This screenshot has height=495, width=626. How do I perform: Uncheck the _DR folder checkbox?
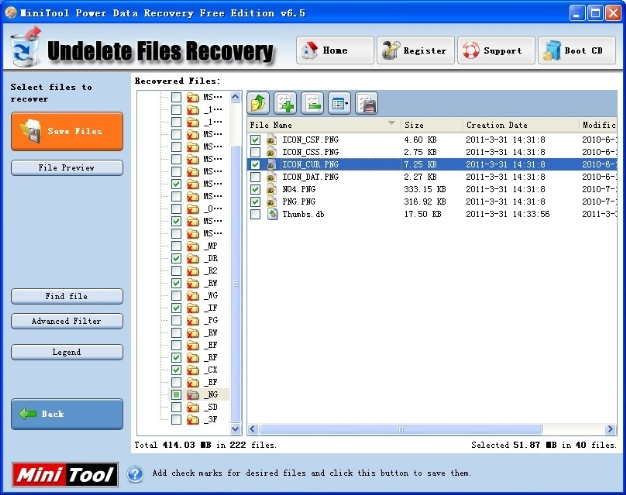click(x=176, y=258)
